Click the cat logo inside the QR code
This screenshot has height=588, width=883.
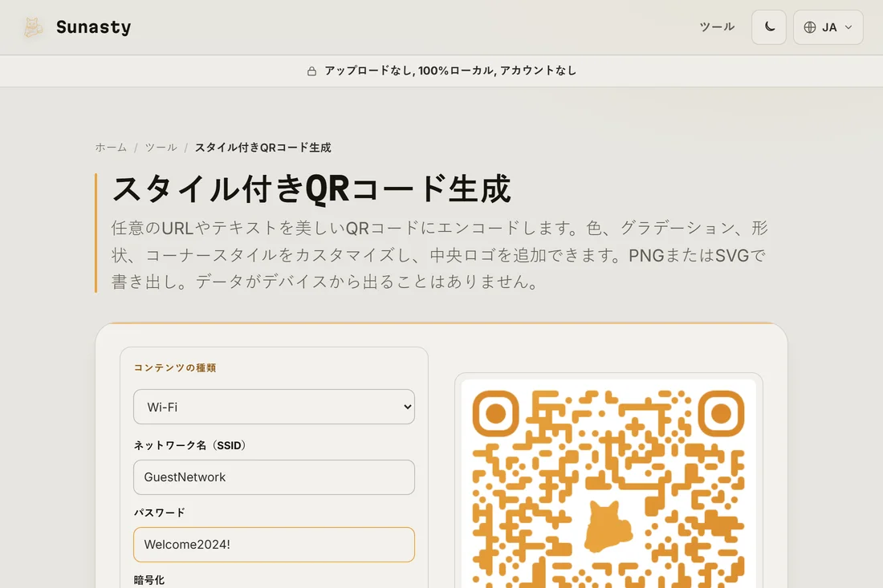click(608, 527)
